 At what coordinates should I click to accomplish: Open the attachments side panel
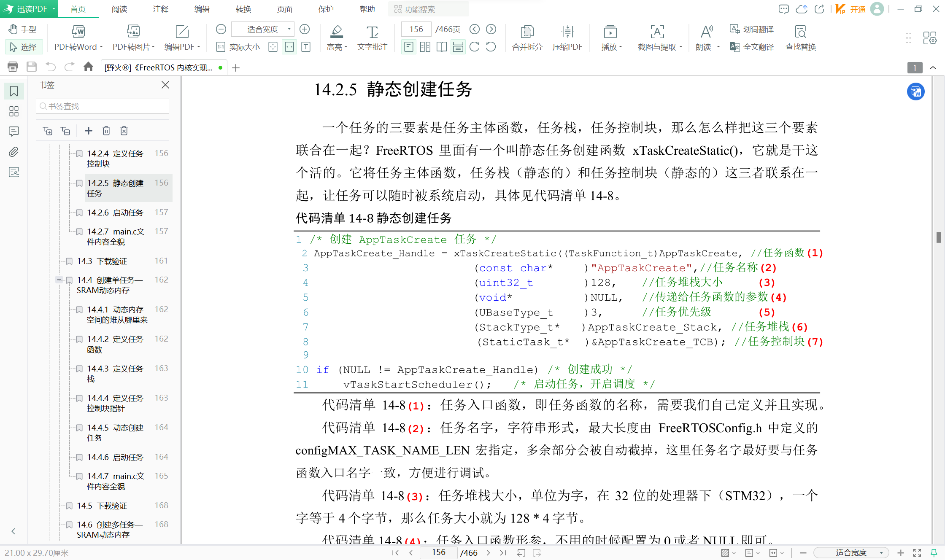tap(14, 152)
